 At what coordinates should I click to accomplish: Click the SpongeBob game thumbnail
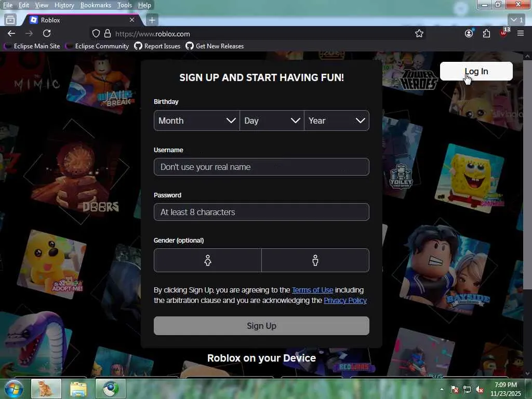(470, 178)
